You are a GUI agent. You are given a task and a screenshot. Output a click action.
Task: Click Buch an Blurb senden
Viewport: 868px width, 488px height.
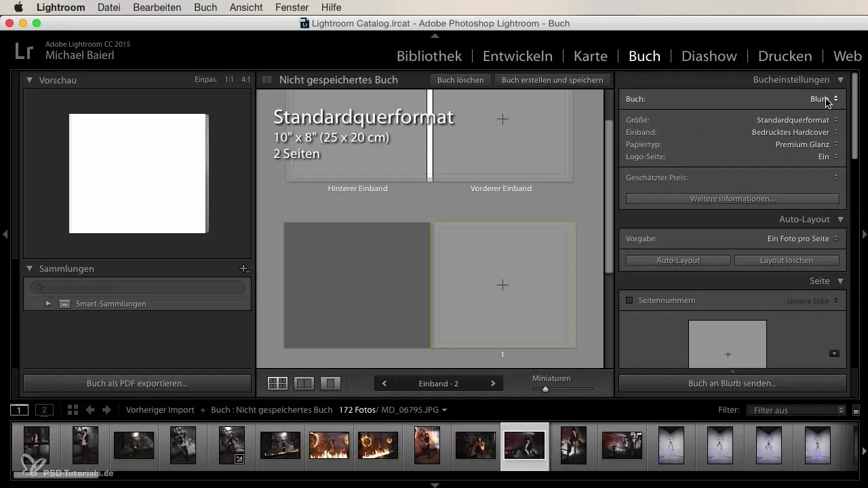click(x=732, y=383)
